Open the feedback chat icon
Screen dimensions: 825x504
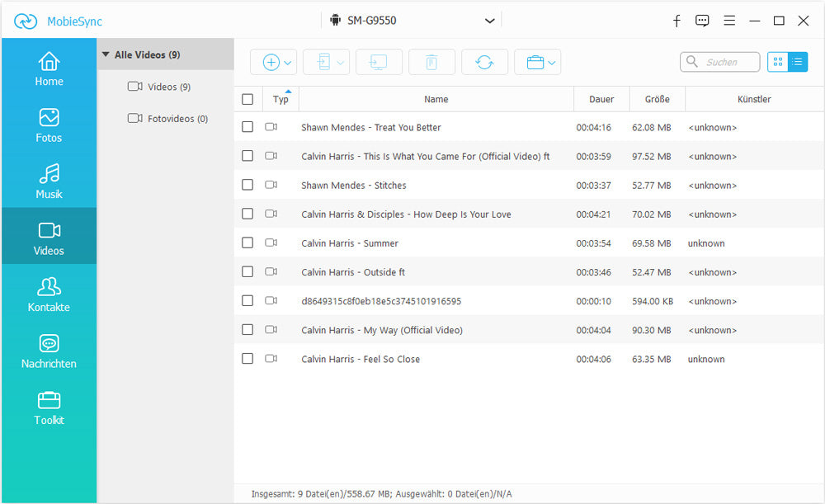(x=702, y=21)
